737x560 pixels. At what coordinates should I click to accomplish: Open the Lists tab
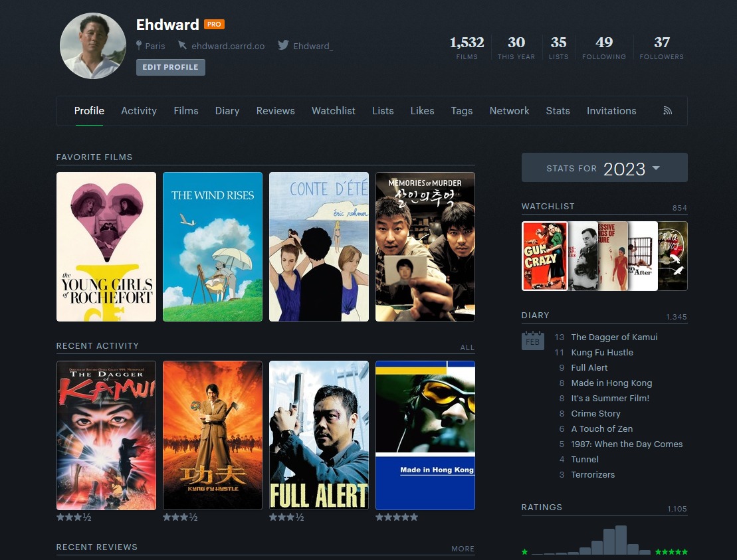pos(383,111)
